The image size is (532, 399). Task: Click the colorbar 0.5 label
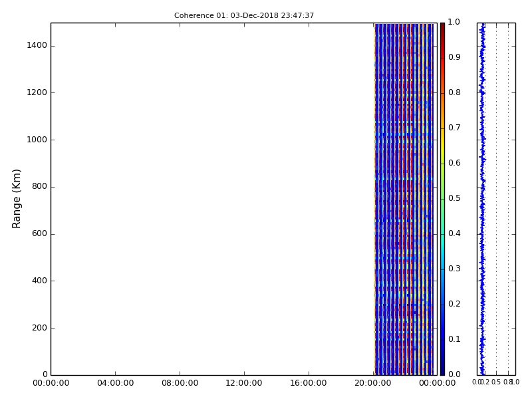(454, 198)
